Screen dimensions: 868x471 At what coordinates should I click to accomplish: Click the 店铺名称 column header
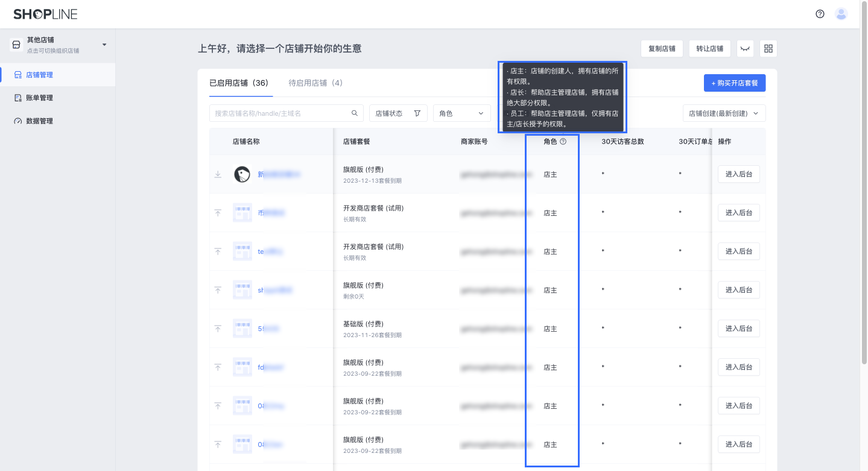[246, 142]
